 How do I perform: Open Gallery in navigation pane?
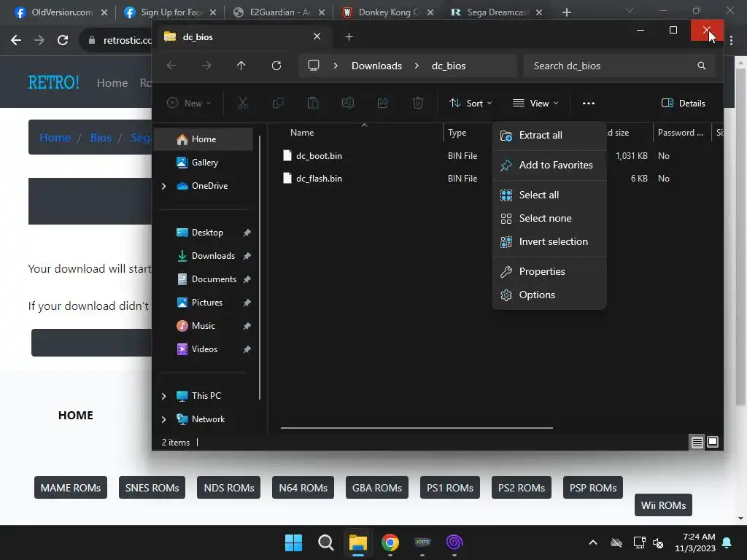click(204, 163)
